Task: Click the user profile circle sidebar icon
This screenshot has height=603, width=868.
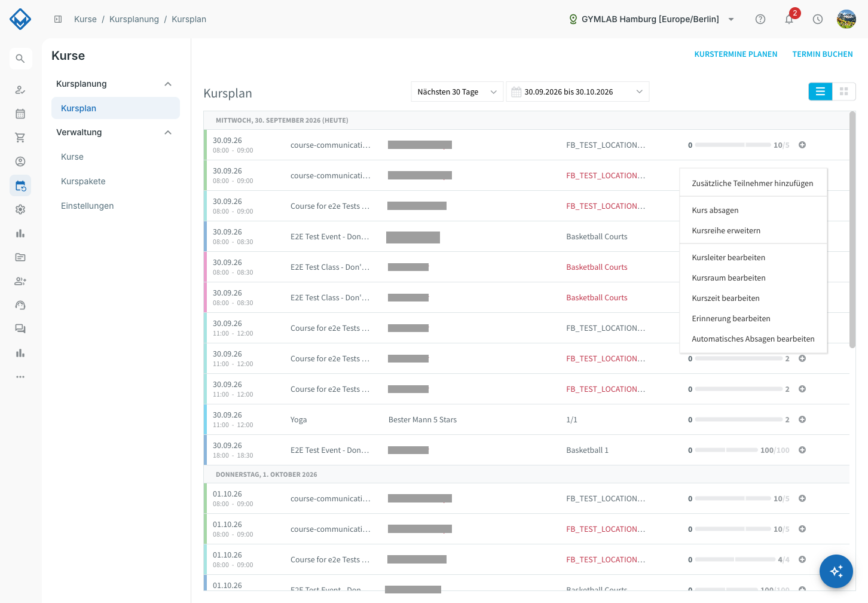Action: [20, 162]
